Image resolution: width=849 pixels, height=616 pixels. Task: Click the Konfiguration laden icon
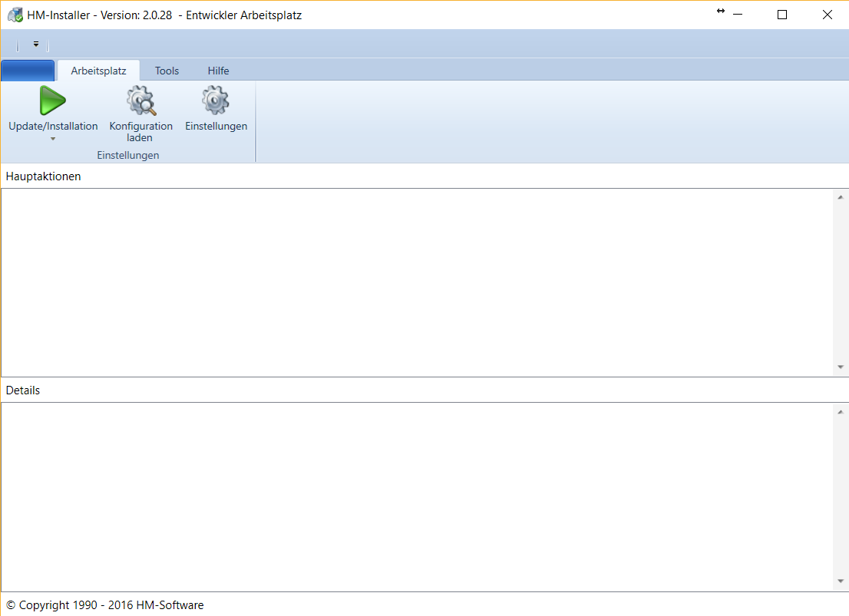(x=140, y=101)
